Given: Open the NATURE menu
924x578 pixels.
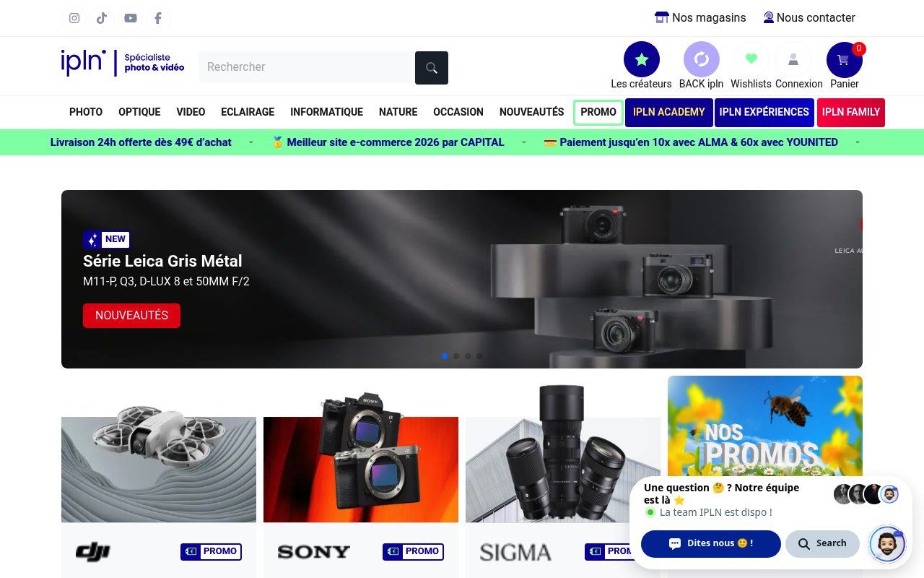Looking at the screenshot, I should pyautogui.click(x=398, y=112).
